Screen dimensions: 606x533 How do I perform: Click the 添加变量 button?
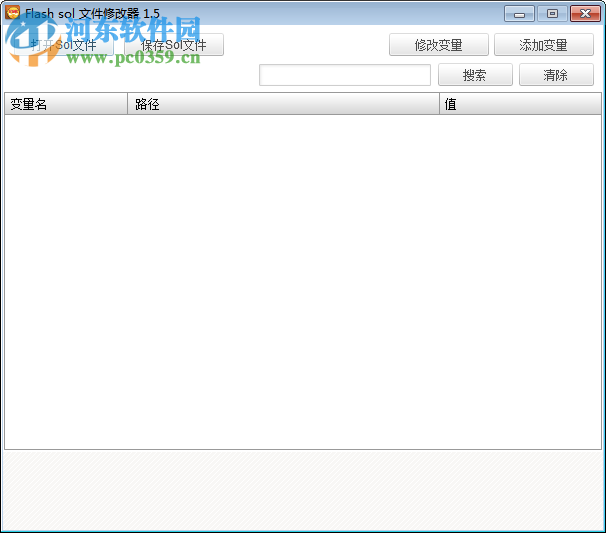544,45
